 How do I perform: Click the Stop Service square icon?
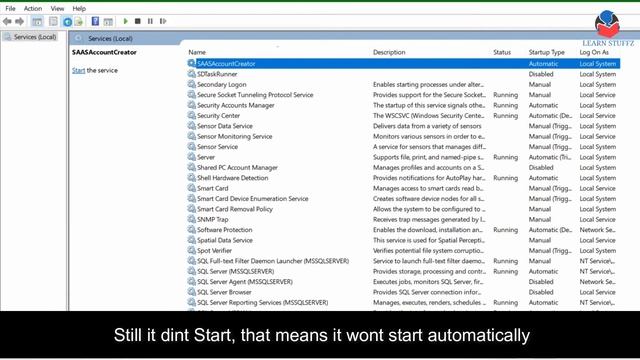click(x=138, y=21)
